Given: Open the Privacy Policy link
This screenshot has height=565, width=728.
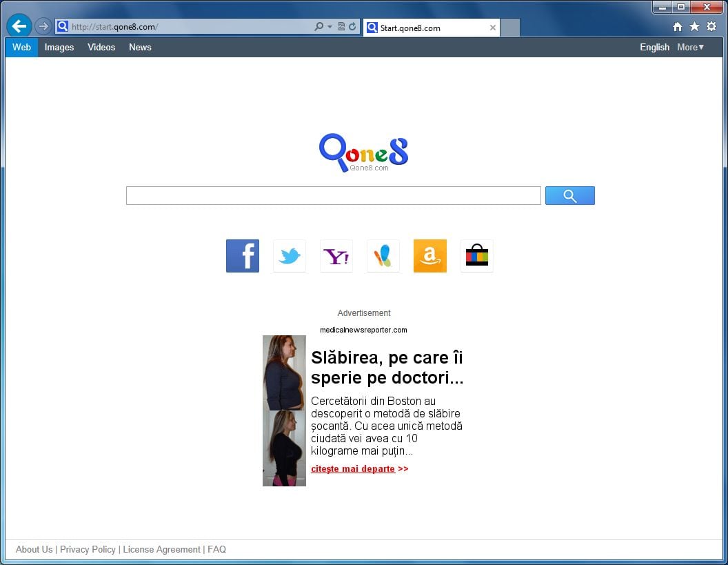Looking at the screenshot, I should (88, 549).
